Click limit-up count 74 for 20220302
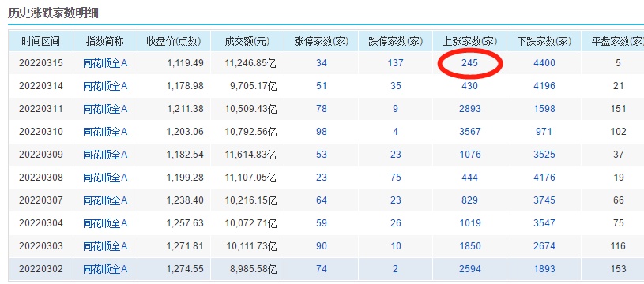This screenshot has height=284, width=644. pyautogui.click(x=322, y=269)
